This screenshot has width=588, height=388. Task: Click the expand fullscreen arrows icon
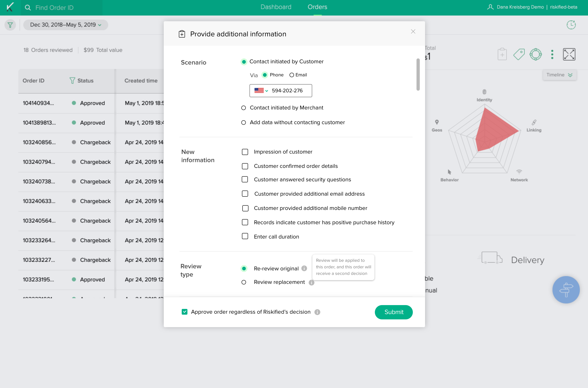(569, 54)
